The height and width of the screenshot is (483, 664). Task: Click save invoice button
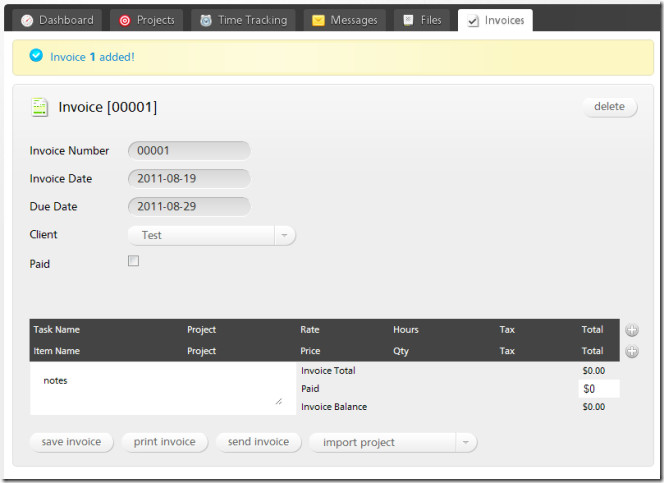point(72,442)
